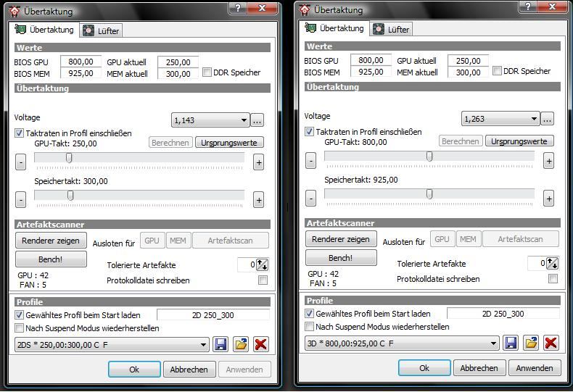
Task: Select Übertaktung tab in right window
Action: coord(334,28)
